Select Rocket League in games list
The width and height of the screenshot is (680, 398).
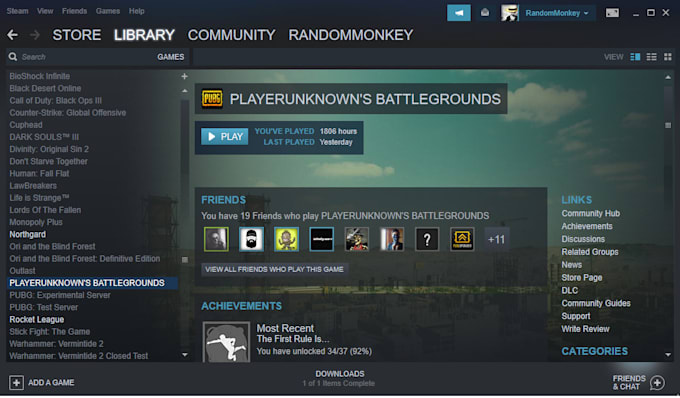pyautogui.click(x=37, y=320)
